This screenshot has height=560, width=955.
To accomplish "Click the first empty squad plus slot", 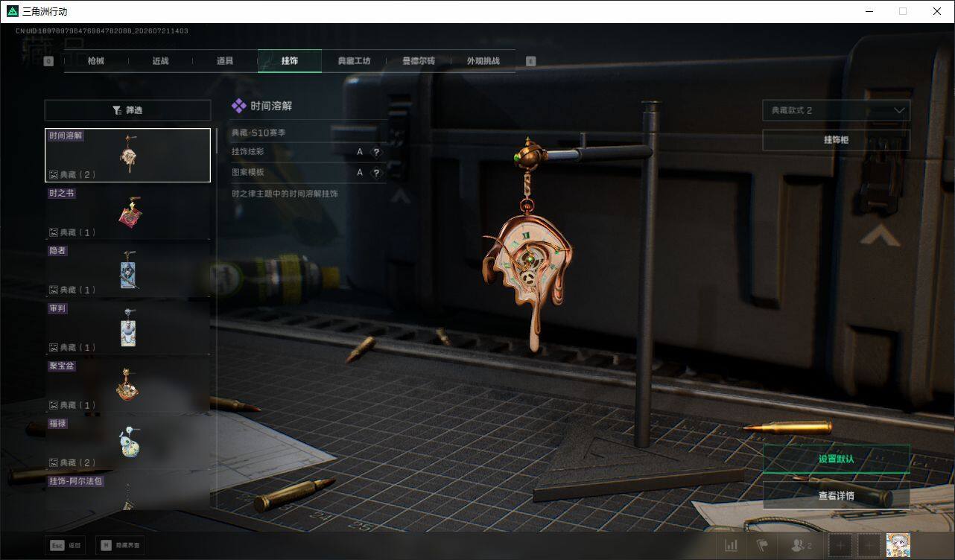I will [840, 545].
